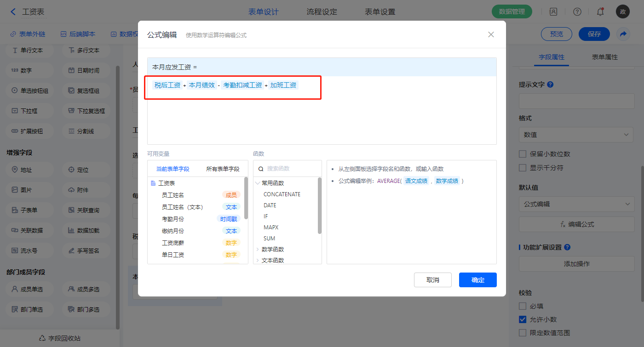Click the share arrow icon next to 保存
Viewport: 644px width, 347px height.
point(623,34)
